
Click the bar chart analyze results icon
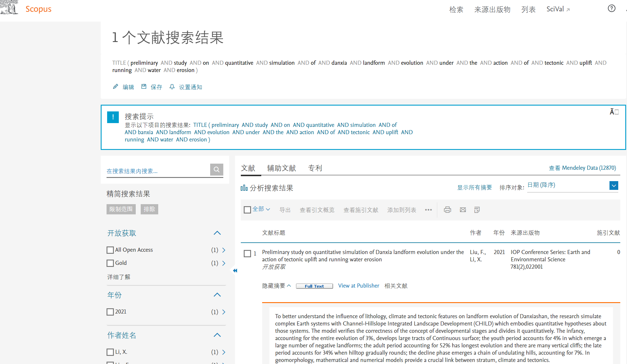[244, 188]
